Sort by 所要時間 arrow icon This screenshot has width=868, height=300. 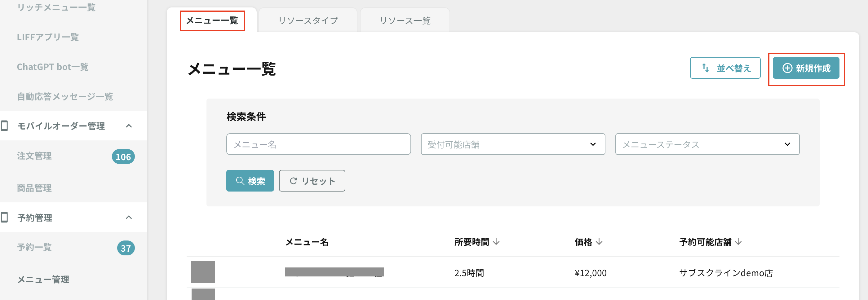[x=496, y=242]
